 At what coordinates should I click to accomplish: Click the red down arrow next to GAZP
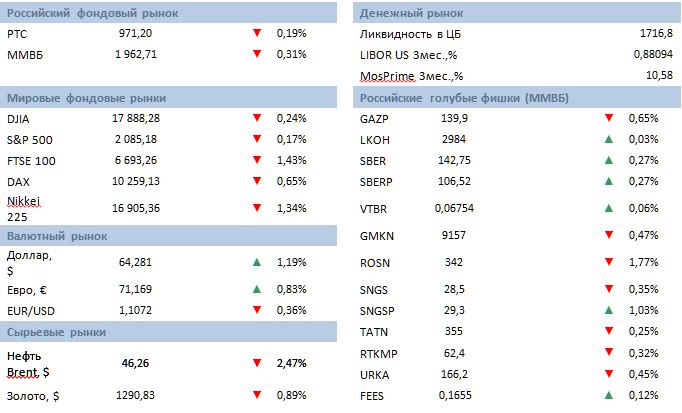(609, 118)
